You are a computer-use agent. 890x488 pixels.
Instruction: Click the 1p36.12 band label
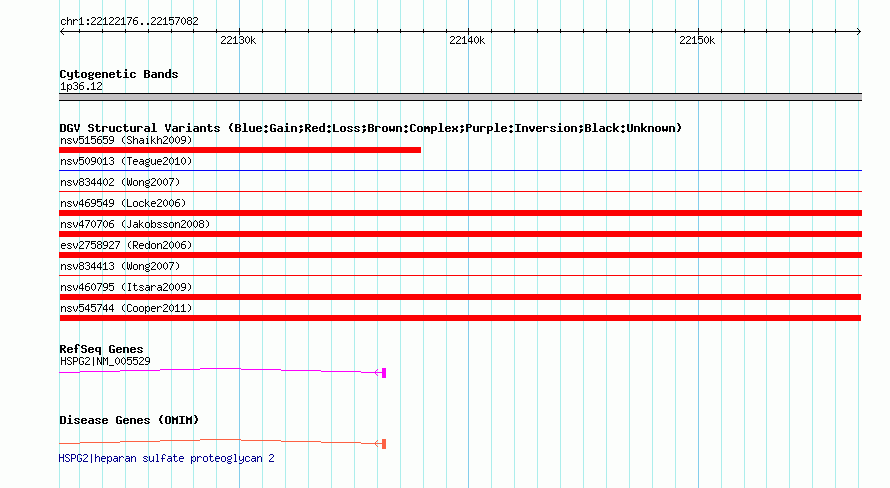coord(81,86)
